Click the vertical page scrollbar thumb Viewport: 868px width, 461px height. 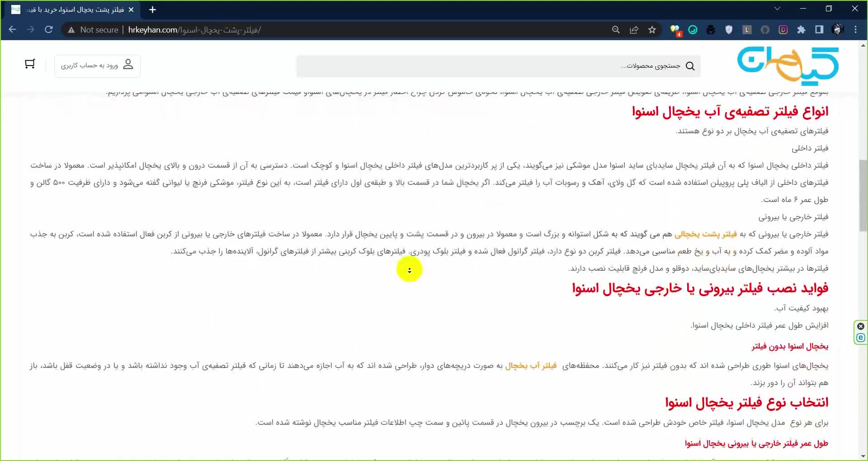pyautogui.click(x=863, y=194)
